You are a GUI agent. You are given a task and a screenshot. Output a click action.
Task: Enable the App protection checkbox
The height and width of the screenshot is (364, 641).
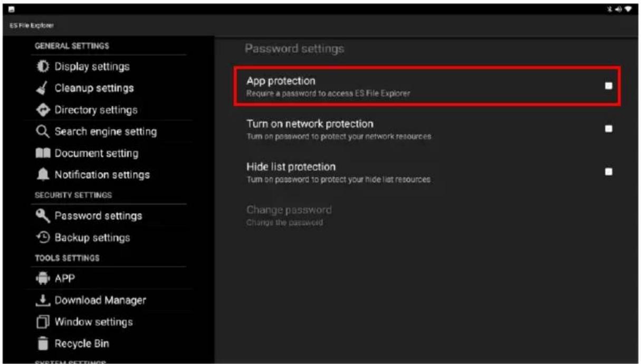608,86
